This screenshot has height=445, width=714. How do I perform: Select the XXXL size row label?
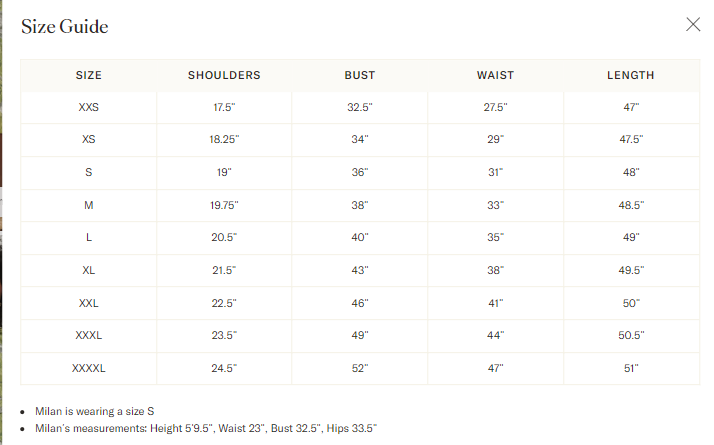pos(89,336)
